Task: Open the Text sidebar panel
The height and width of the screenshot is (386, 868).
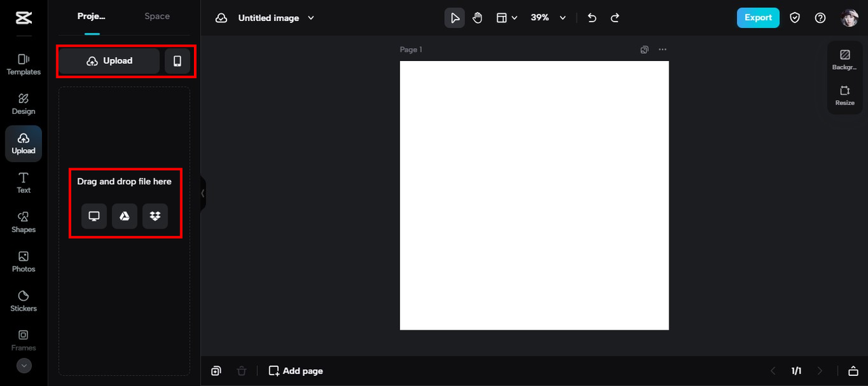Action: pos(24,182)
